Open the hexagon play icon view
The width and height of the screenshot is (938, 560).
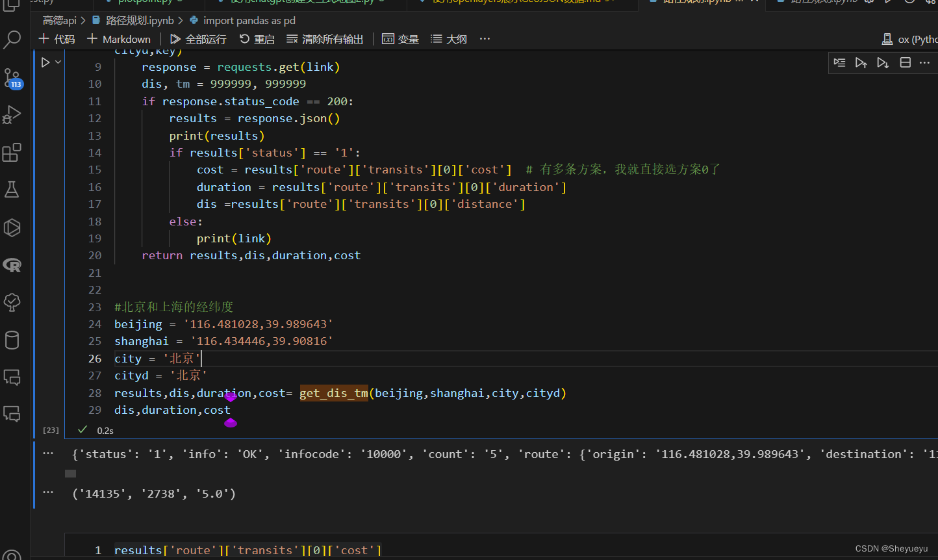point(12,227)
